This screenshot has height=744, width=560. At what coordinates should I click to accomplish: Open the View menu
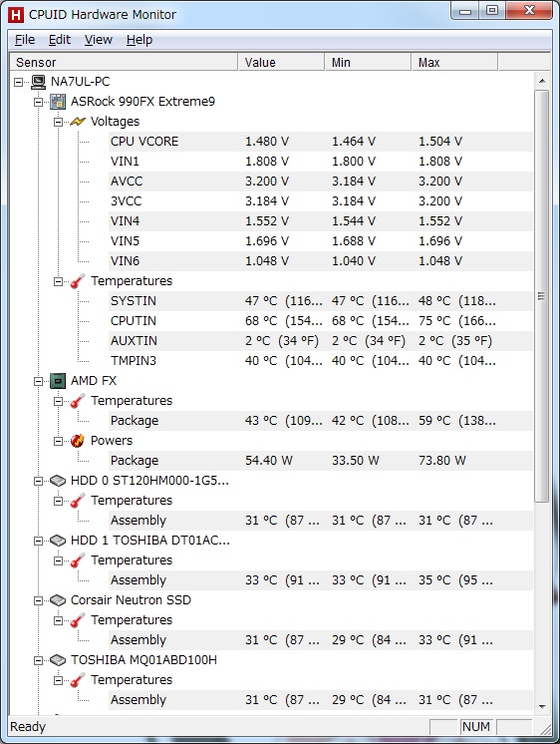click(99, 40)
